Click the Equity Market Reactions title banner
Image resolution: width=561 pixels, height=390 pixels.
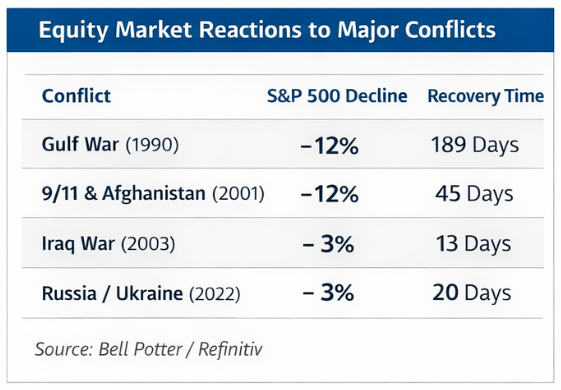coord(280,30)
